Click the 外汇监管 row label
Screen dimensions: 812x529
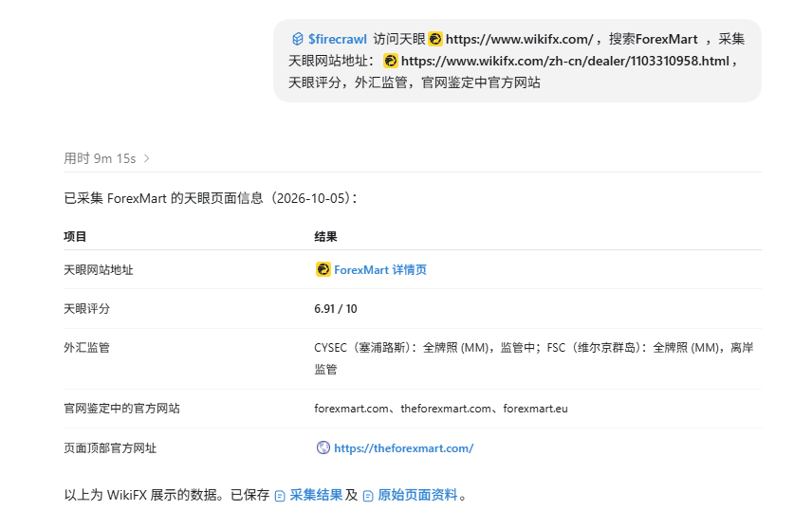[x=87, y=348]
